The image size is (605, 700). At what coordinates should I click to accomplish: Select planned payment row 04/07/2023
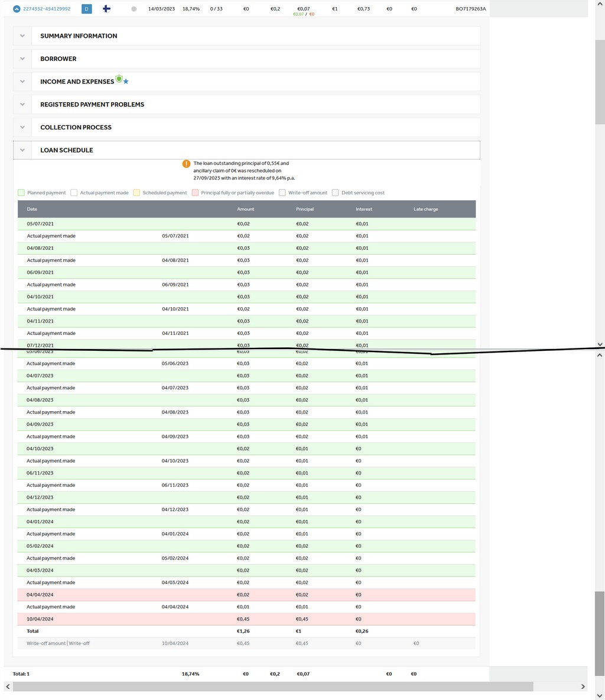pyautogui.click(x=246, y=376)
